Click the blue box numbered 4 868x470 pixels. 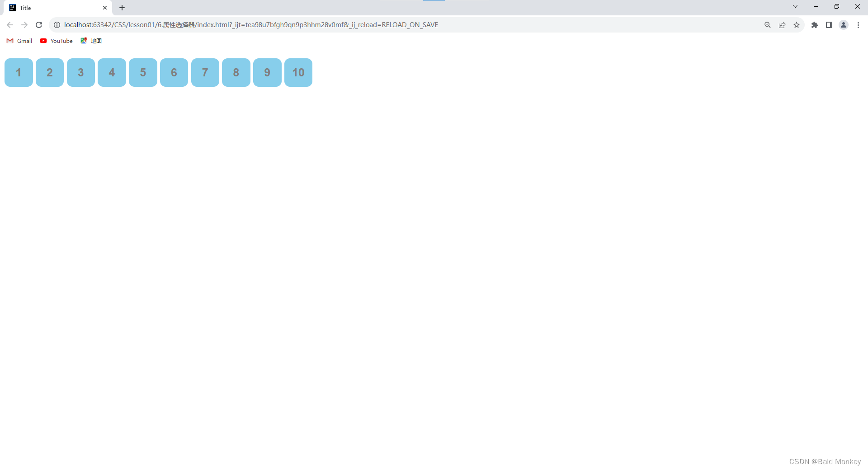click(x=112, y=72)
